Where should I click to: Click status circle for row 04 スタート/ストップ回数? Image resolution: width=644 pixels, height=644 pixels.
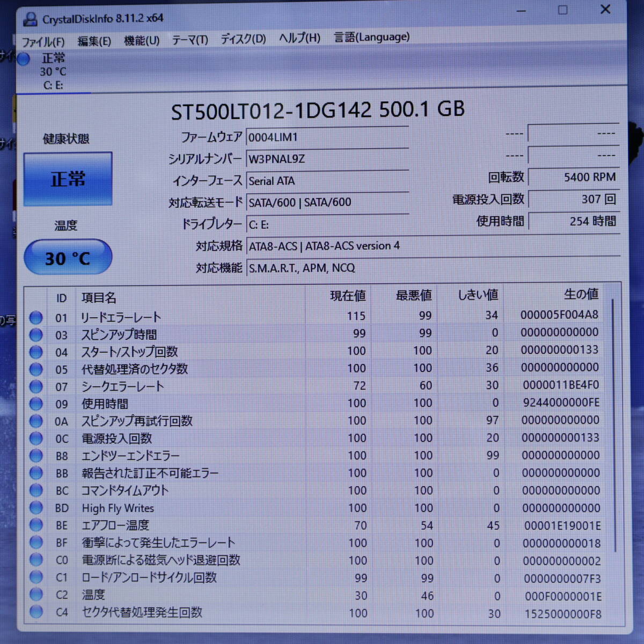36,352
